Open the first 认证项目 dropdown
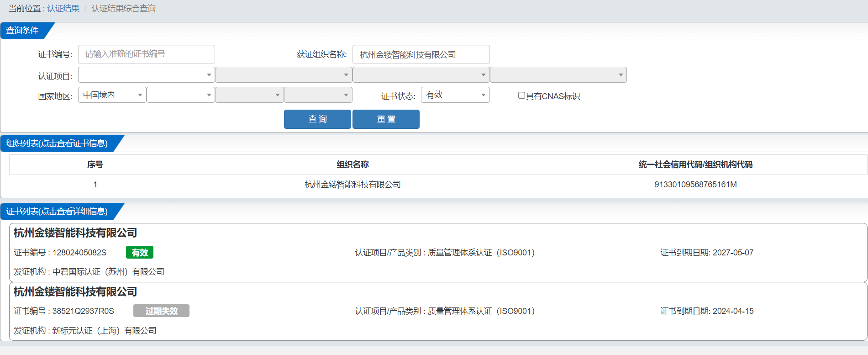The image size is (868, 355). pyautogui.click(x=147, y=75)
